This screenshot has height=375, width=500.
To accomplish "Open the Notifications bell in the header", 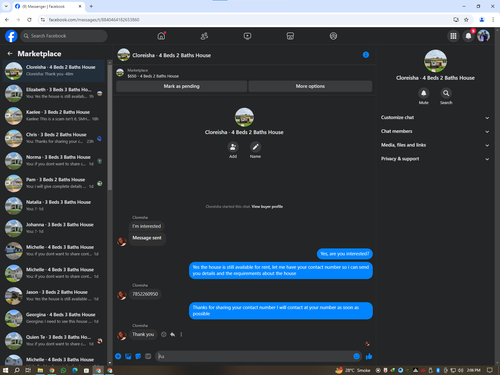I will tap(468, 36).
